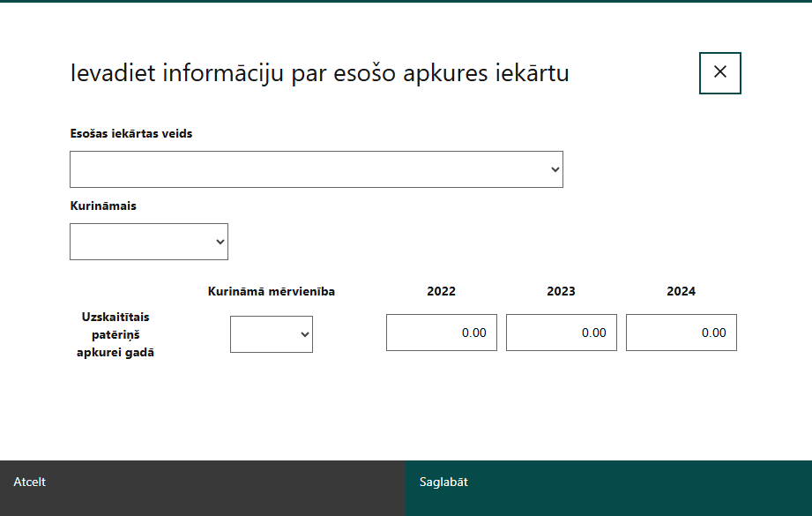Click the Saglabāt button
This screenshot has width=812, height=516.
click(608, 488)
